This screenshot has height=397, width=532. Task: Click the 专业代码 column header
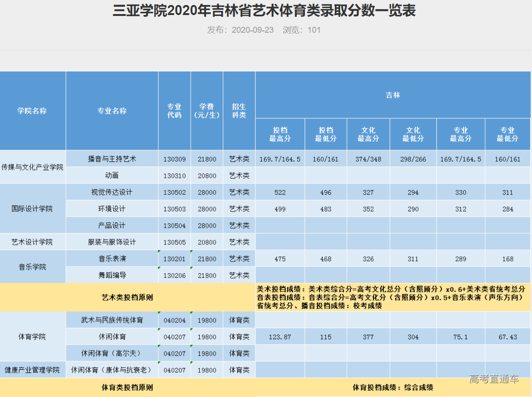point(174,111)
